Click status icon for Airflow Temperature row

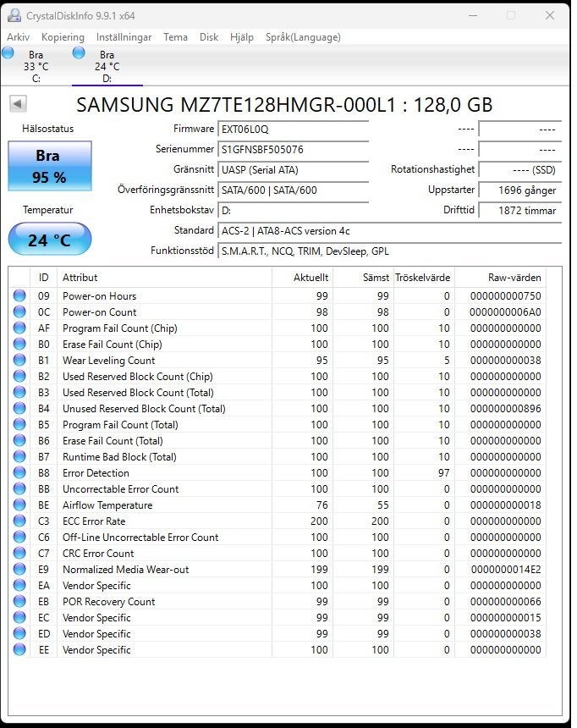19,505
